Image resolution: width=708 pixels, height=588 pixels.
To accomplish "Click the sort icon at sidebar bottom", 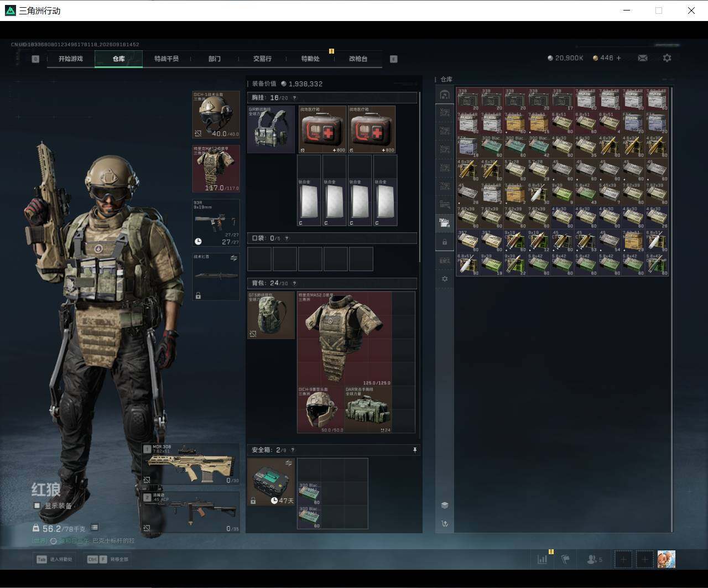I will 445,523.
